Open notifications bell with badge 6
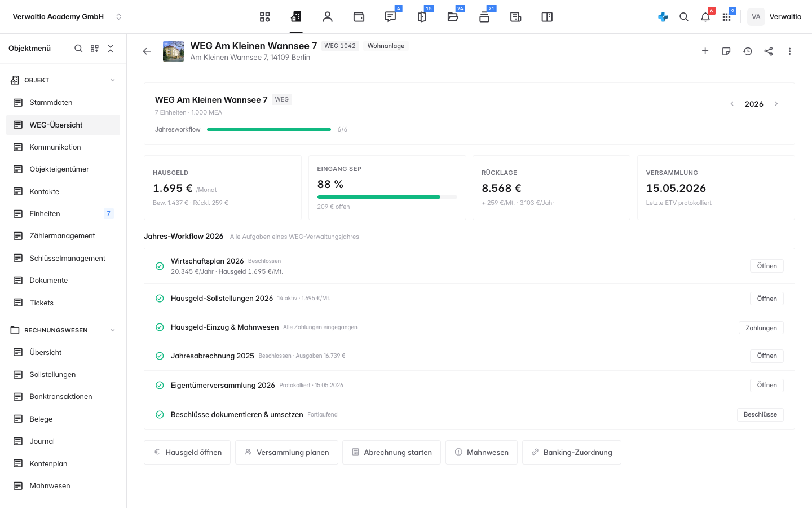 coord(705,17)
